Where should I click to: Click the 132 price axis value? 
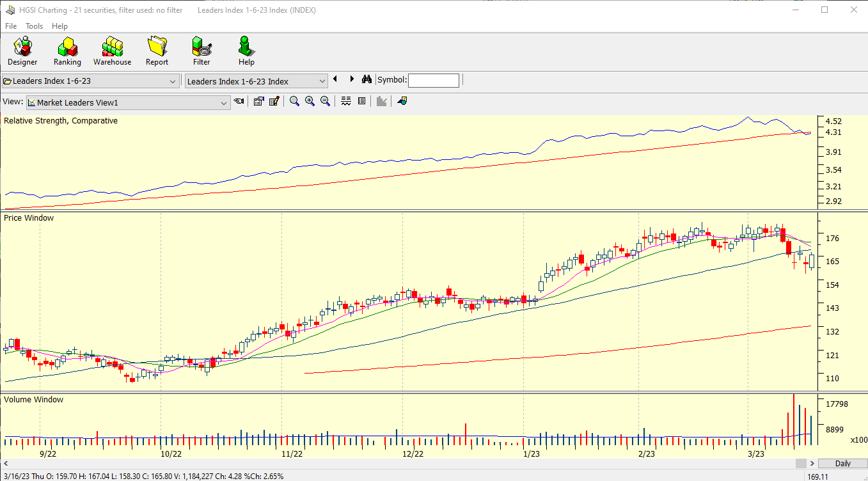tap(832, 331)
